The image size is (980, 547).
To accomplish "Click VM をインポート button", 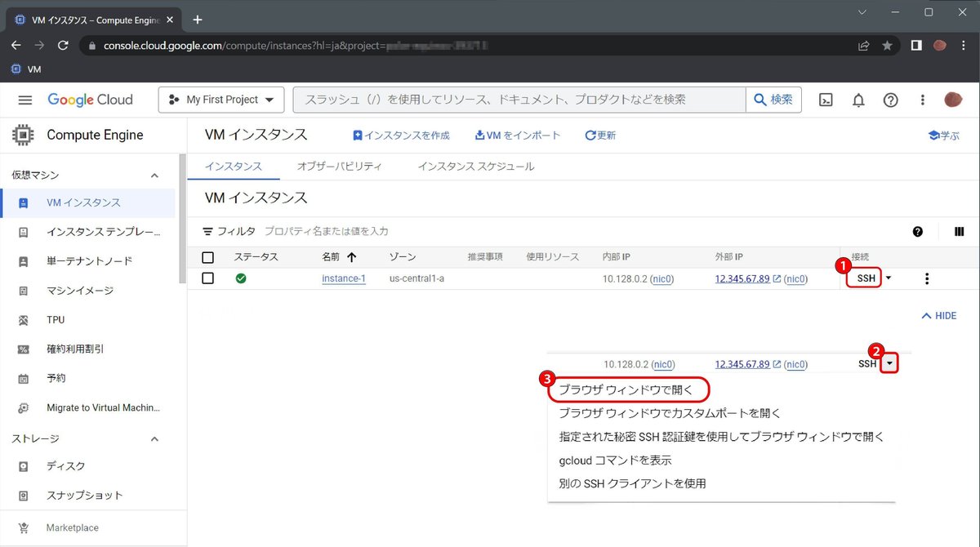I will [518, 135].
